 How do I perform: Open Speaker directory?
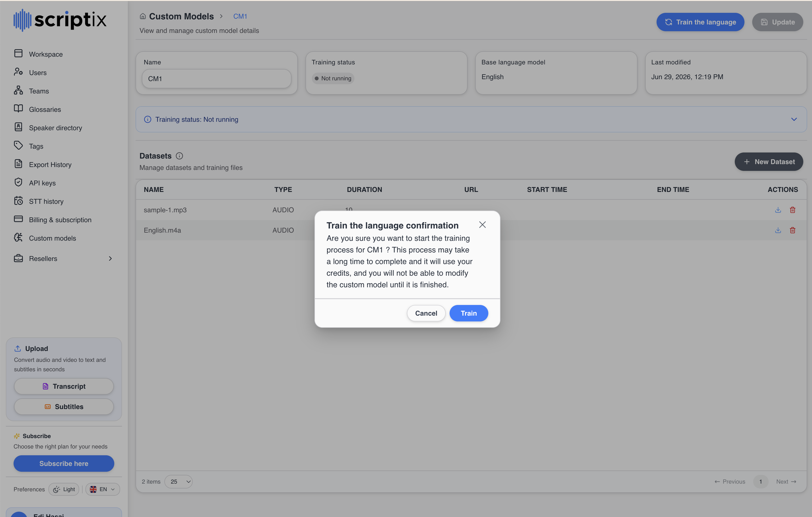click(55, 128)
